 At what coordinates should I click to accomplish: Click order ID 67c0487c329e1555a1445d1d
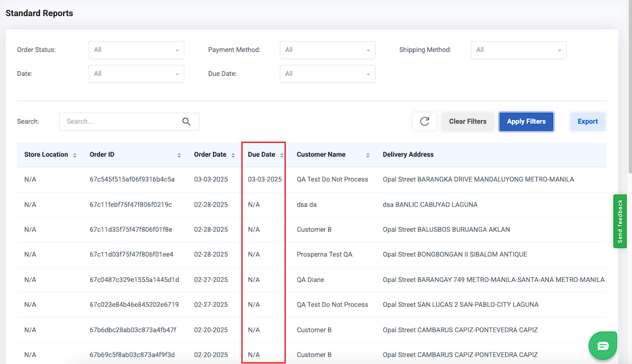coord(134,279)
